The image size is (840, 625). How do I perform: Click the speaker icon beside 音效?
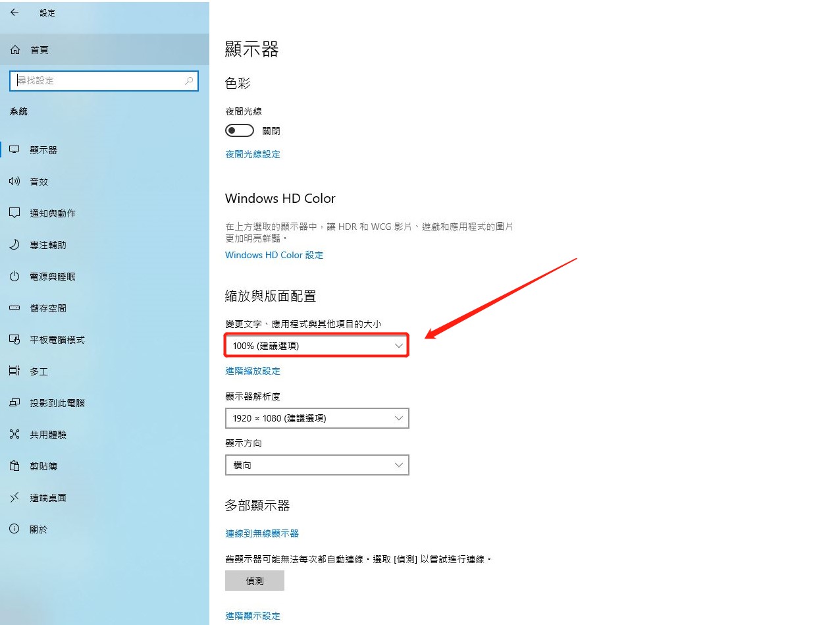click(x=14, y=182)
